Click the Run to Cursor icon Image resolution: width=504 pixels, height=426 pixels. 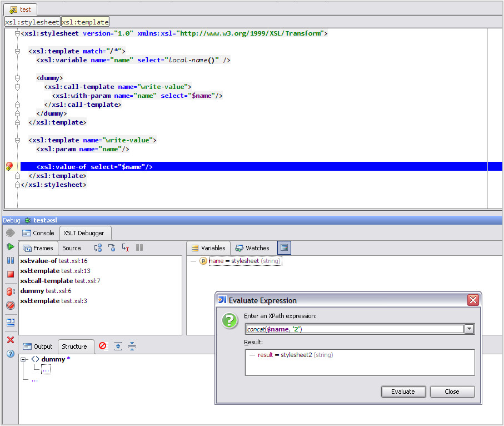(126, 248)
